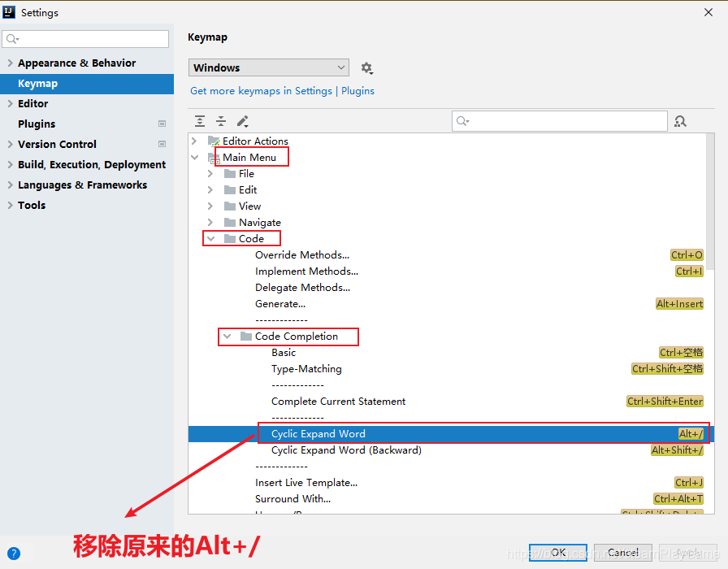Click the Editor Actions folder icon
This screenshot has height=569, width=728.
tap(214, 141)
